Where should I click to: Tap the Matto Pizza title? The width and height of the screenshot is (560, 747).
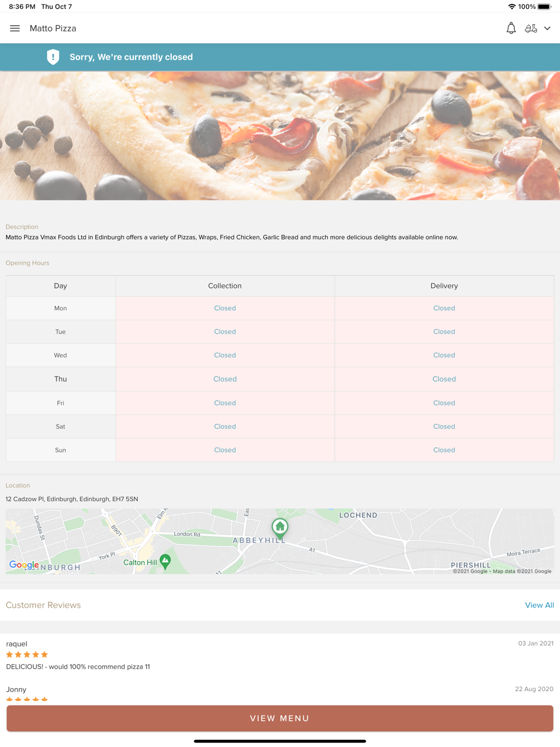point(53,29)
